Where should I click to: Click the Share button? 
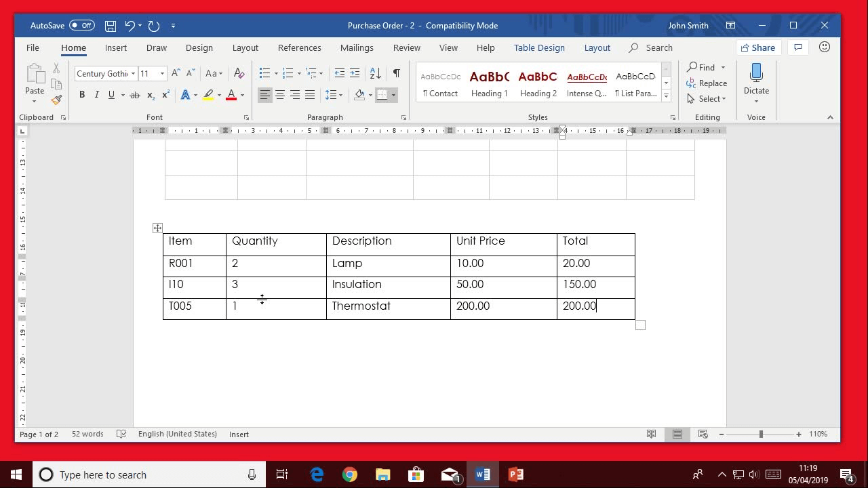tap(757, 47)
